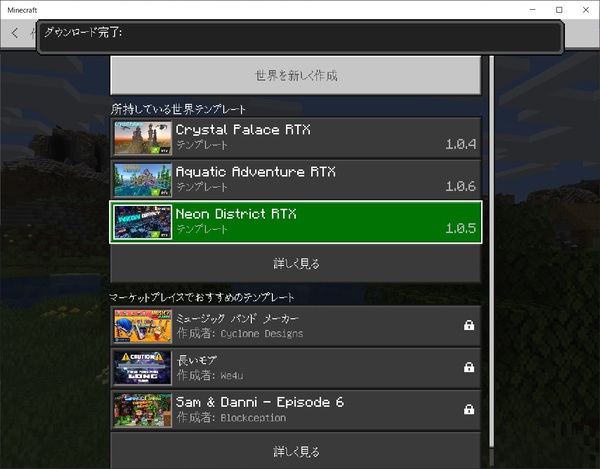Select the Crystal Palace RTX template row
Viewport: 600px width, 469px height.
point(296,138)
